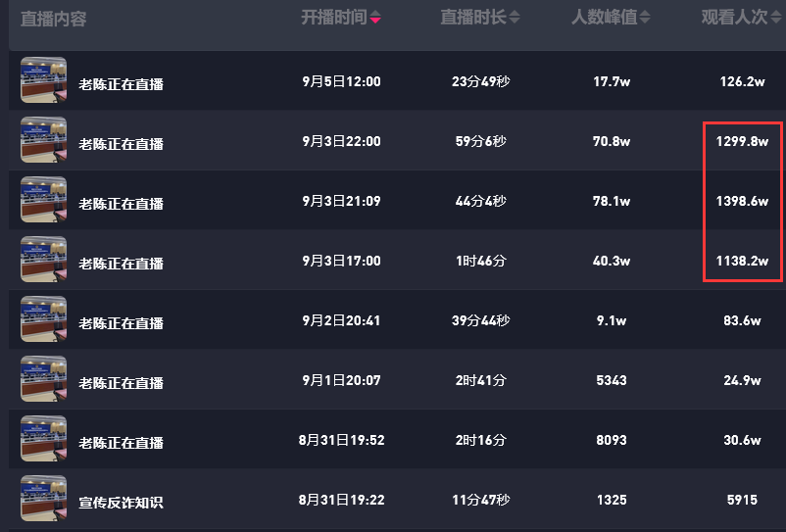Open 老陈正在直播 title in the 9月3日22:00 row
This screenshot has width=786, height=532.
click(x=122, y=144)
